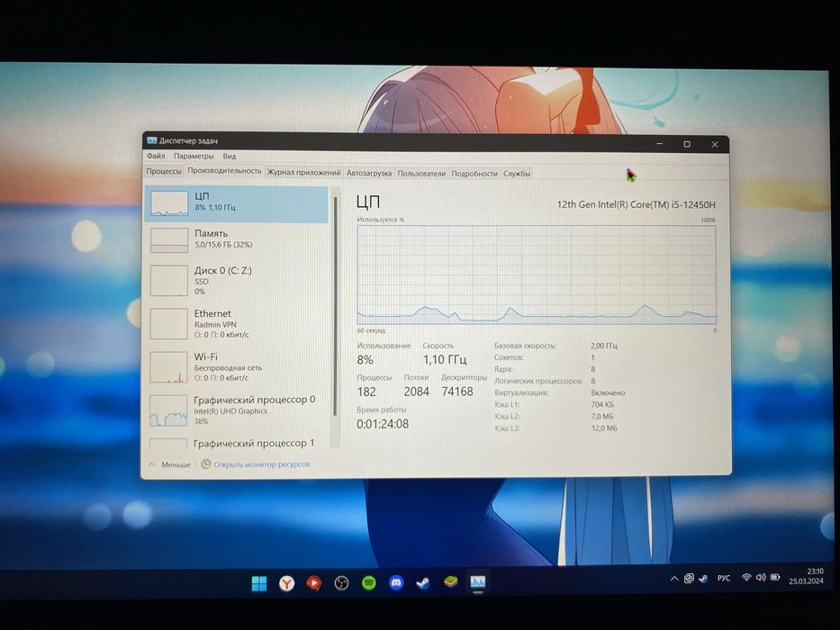Open OBS Studio from the taskbar
Screen dimensions: 840x630
point(341,583)
